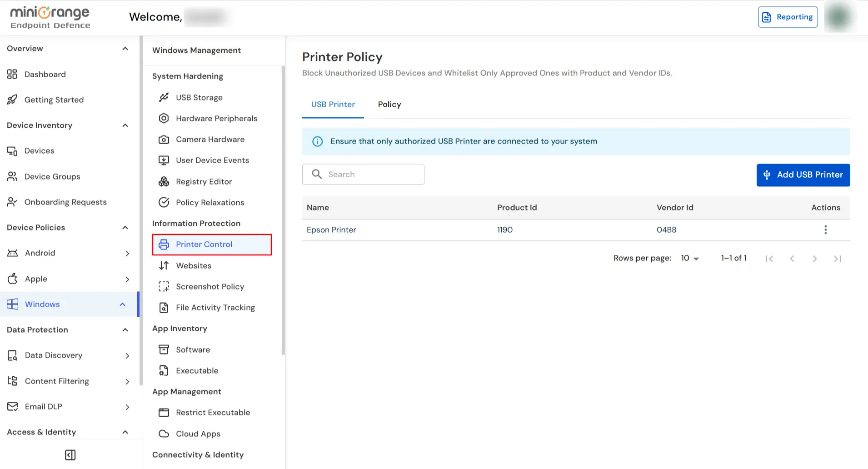Collapse the Overview section

125,49
